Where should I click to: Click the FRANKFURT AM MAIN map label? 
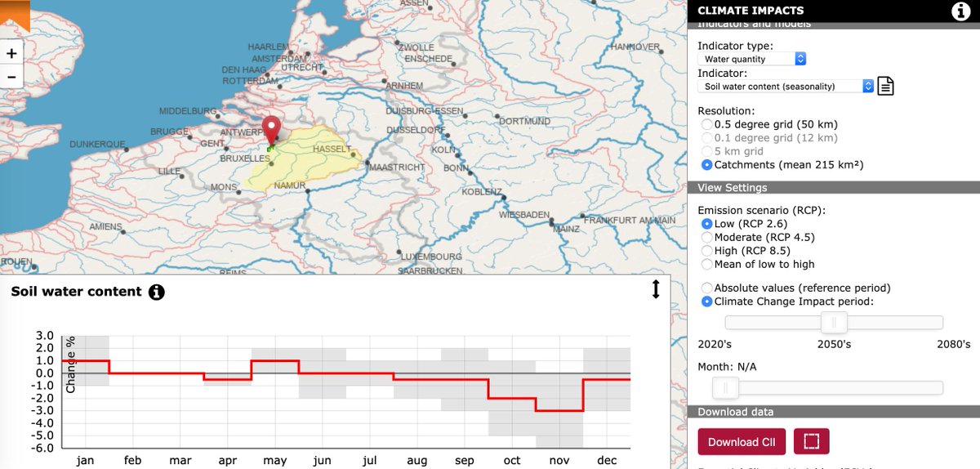630,220
